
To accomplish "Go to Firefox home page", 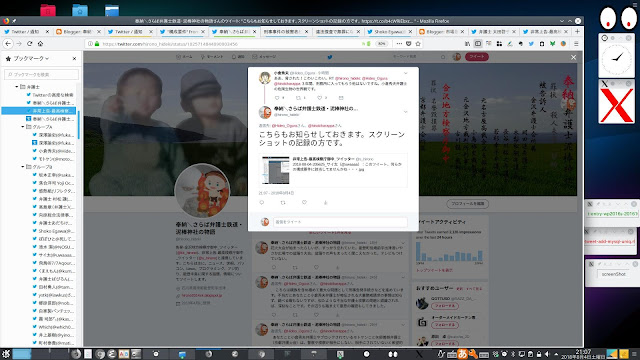I will 40,44.
